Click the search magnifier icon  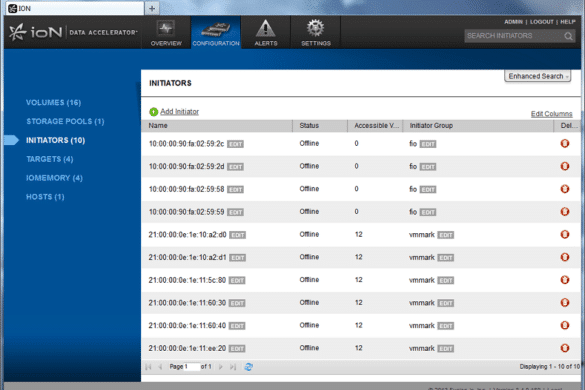(x=568, y=36)
